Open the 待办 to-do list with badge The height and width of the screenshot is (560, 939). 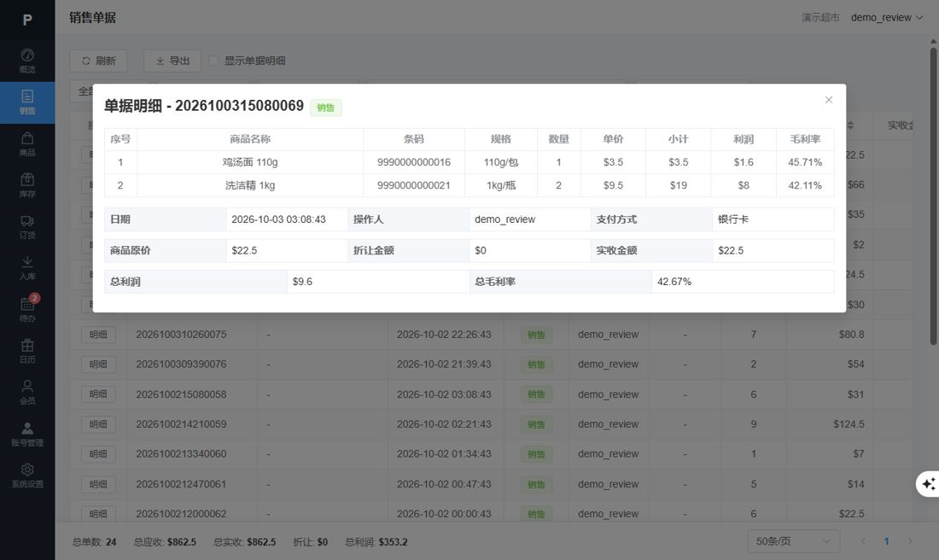click(27, 310)
